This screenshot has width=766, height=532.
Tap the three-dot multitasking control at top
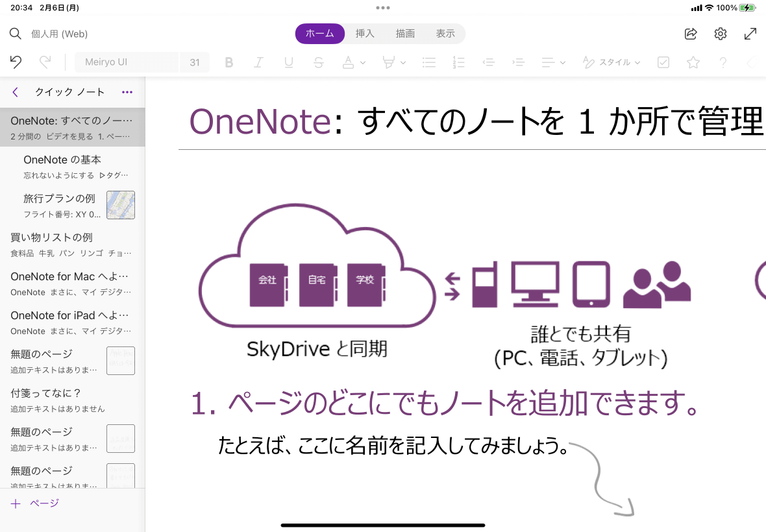tap(383, 8)
